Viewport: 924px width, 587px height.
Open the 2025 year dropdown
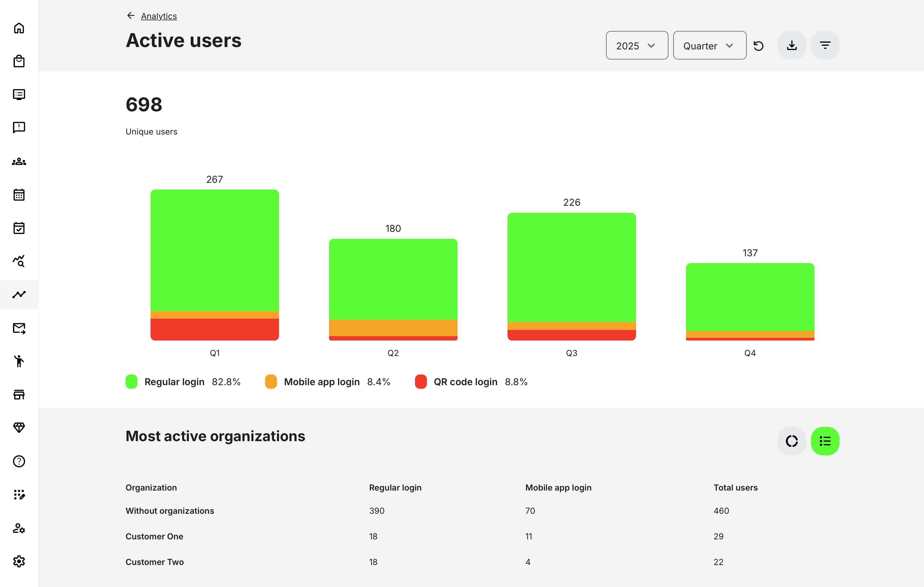click(x=636, y=45)
